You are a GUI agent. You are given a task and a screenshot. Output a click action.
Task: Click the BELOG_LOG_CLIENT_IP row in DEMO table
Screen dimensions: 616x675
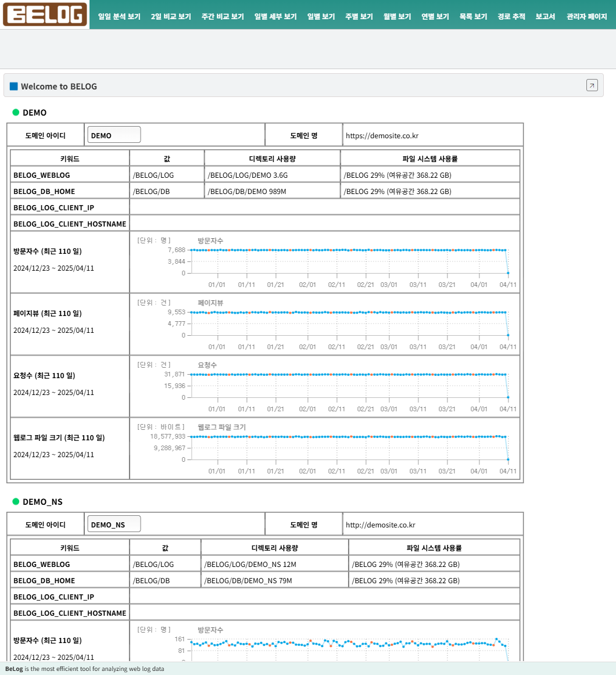coord(265,207)
